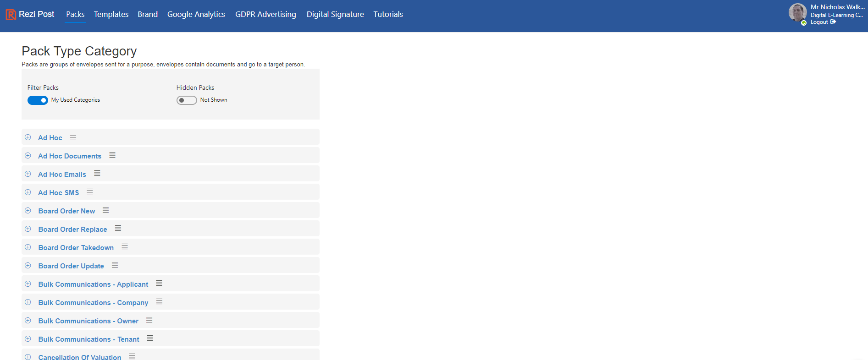Open Bulk Communications - Company list menu icon
The image size is (868, 360).
tap(160, 302)
